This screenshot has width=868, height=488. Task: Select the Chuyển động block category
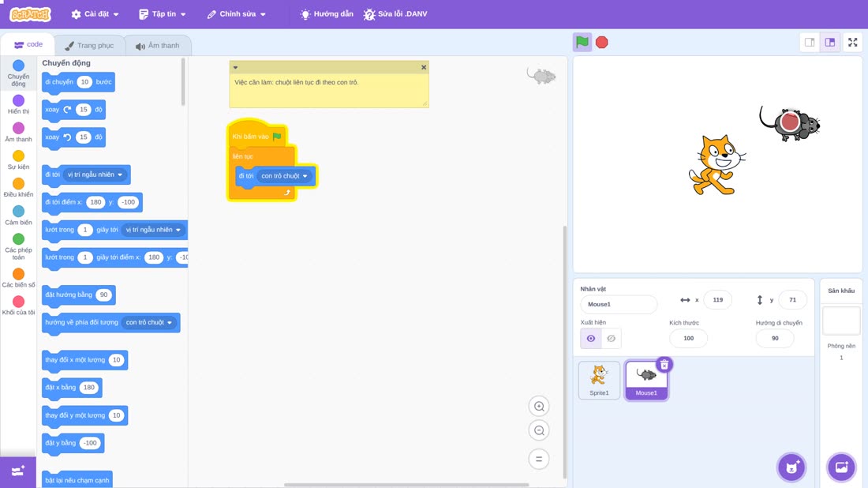click(x=18, y=73)
